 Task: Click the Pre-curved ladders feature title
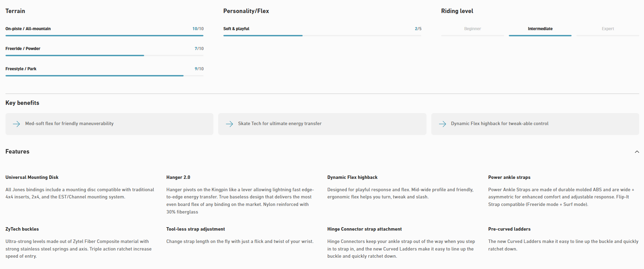[509, 229]
